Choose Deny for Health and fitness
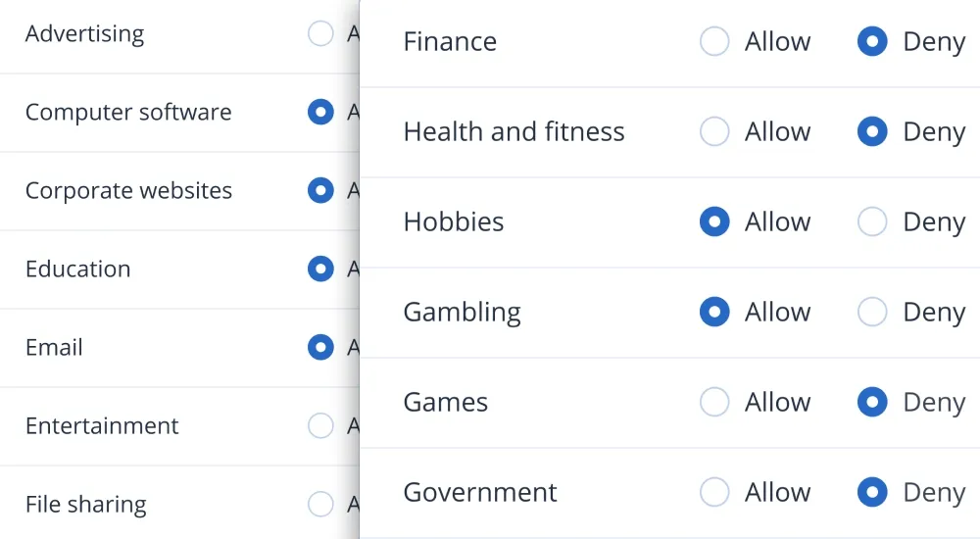980x539 pixels. click(872, 131)
